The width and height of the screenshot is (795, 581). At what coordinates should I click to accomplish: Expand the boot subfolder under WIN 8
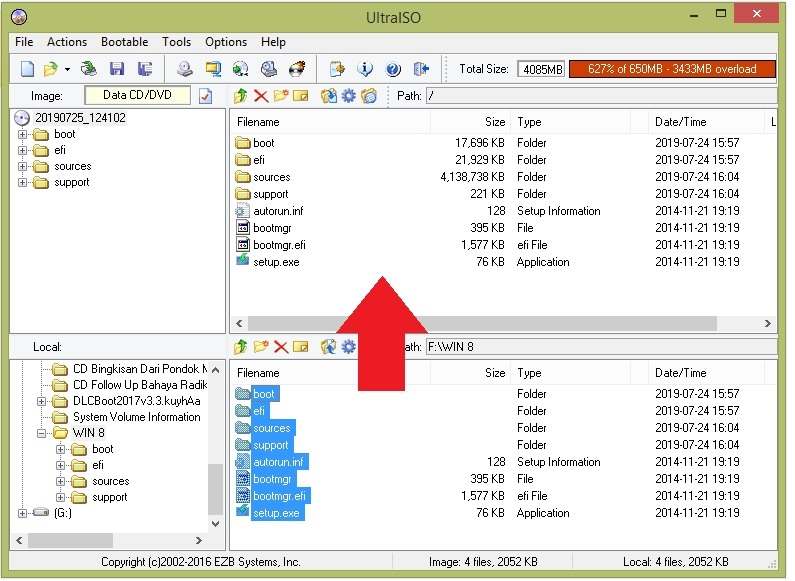point(60,449)
